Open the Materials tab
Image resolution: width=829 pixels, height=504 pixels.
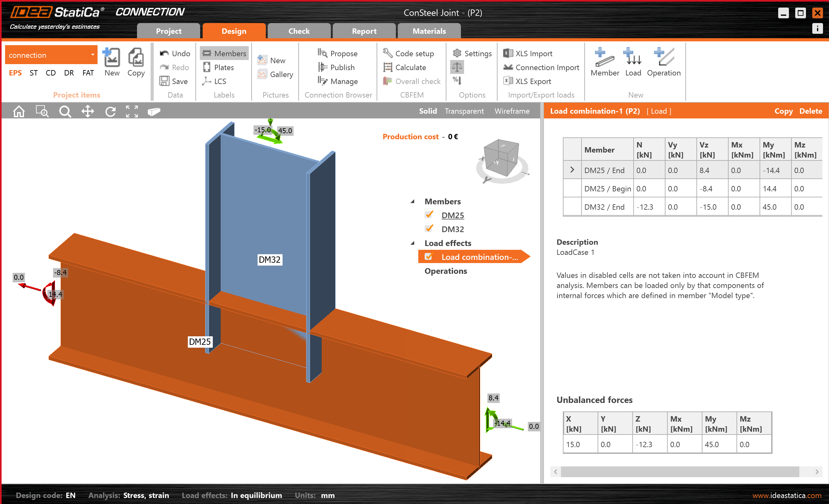pyautogui.click(x=429, y=31)
